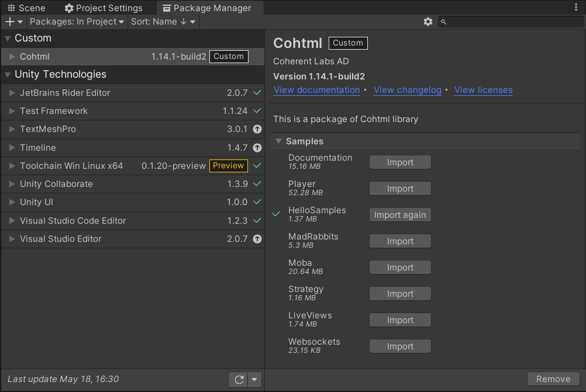Open the gear settings icon near search

point(428,22)
